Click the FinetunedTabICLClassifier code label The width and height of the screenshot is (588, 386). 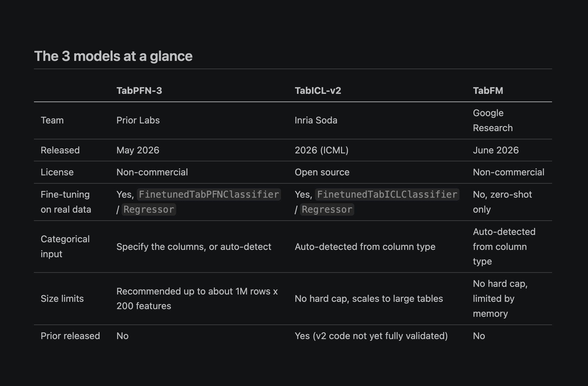[387, 194]
